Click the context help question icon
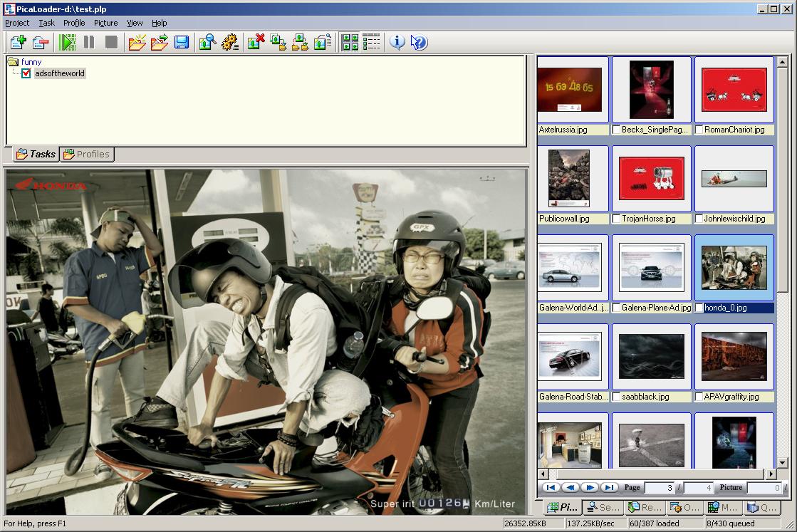Viewport: 797px width, 532px height. [x=419, y=42]
